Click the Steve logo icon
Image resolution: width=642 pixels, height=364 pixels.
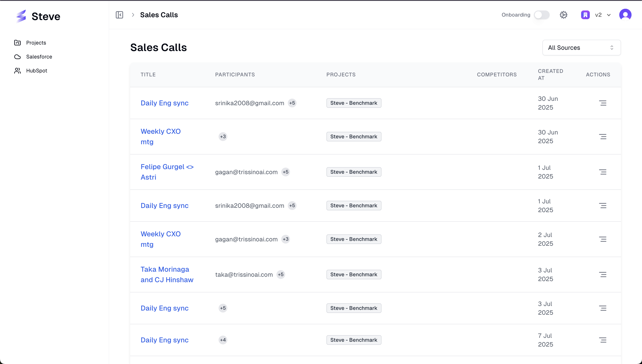click(x=21, y=16)
